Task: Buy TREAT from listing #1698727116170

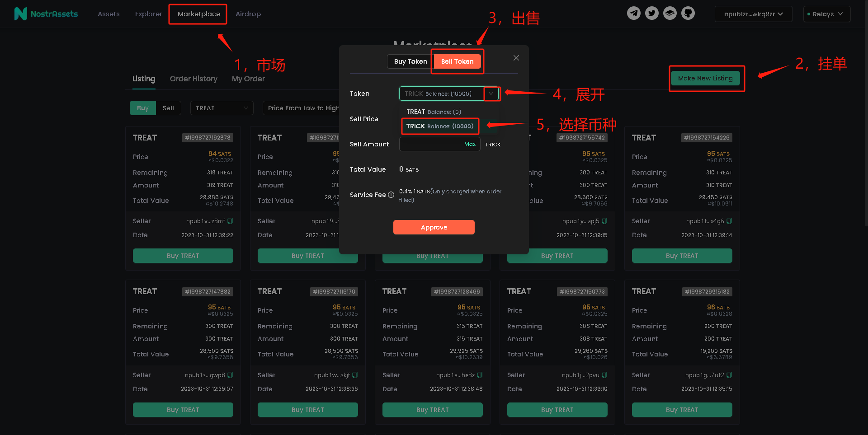Action: [308, 410]
